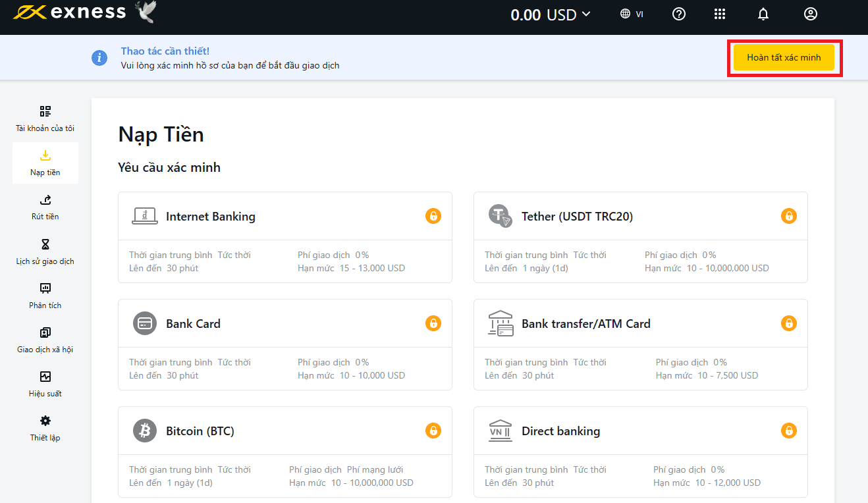This screenshot has width=868, height=503.
Task: Click the Hoàn tất xác minh button
Action: click(x=784, y=57)
